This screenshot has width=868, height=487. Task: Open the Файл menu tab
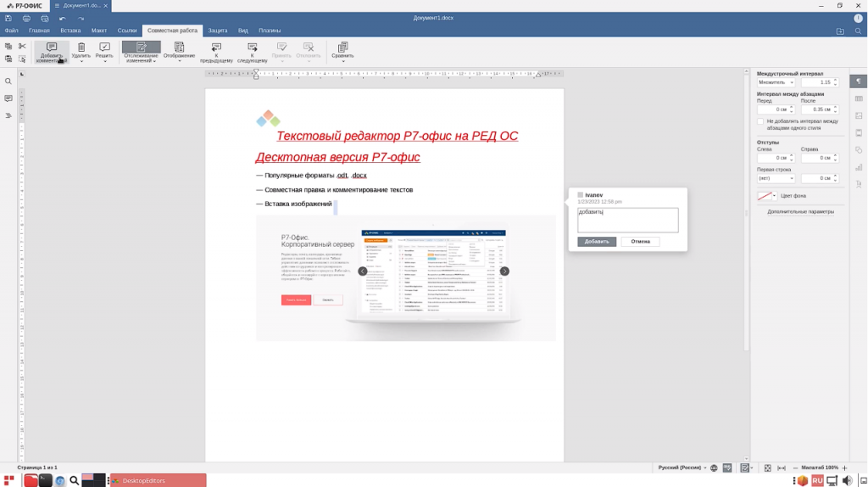click(x=11, y=31)
